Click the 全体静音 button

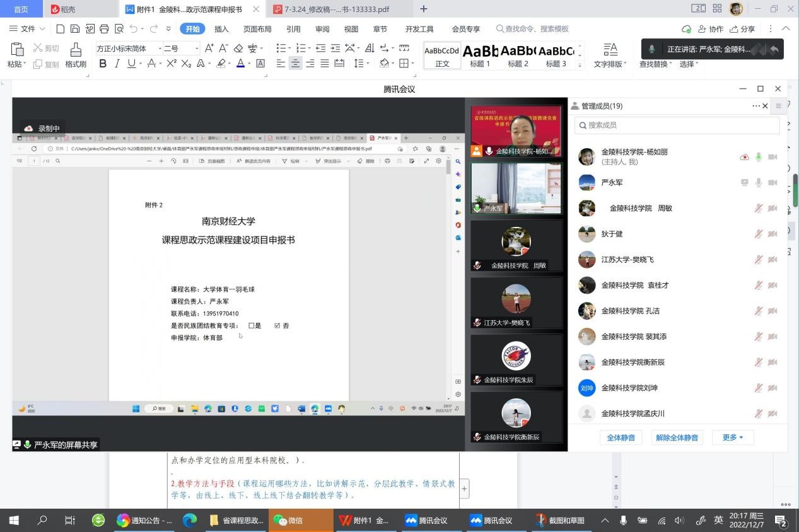tap(621, 437)
